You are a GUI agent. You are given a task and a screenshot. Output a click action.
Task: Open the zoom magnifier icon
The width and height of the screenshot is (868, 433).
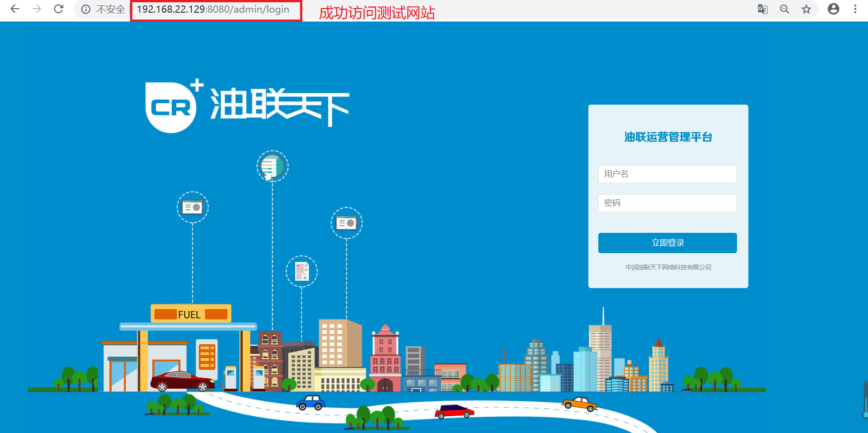click(x=785, y=9)
